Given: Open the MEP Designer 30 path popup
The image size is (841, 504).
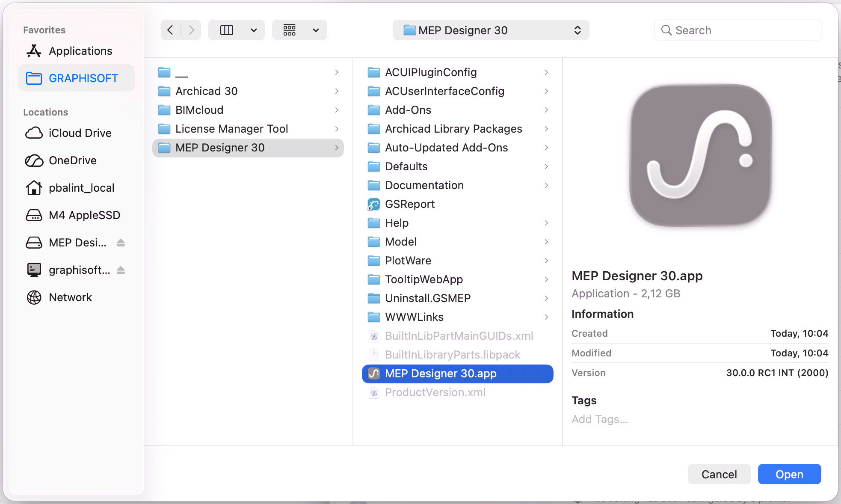Looking at the screenshot, I should [491, 30].
